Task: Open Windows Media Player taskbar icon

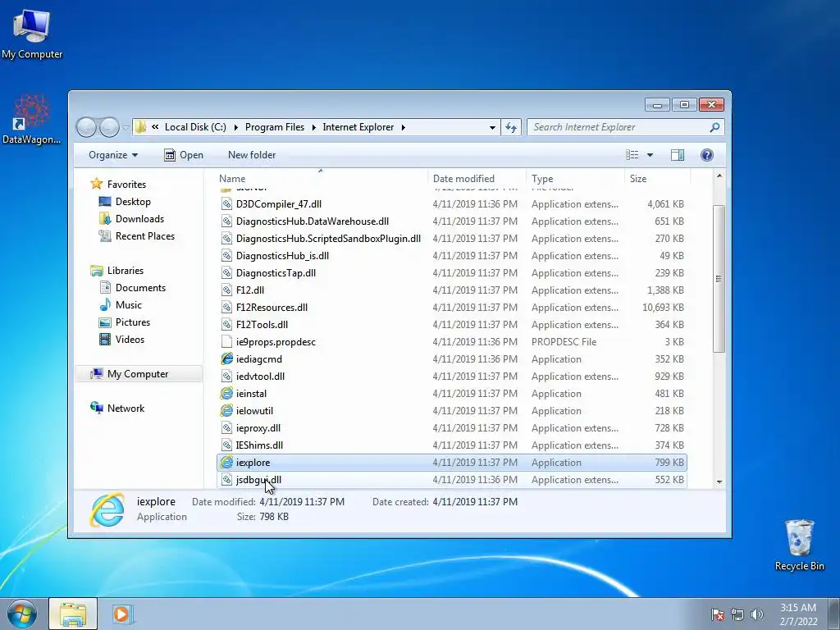Action: pyautogui.click(x=121, y=614)
